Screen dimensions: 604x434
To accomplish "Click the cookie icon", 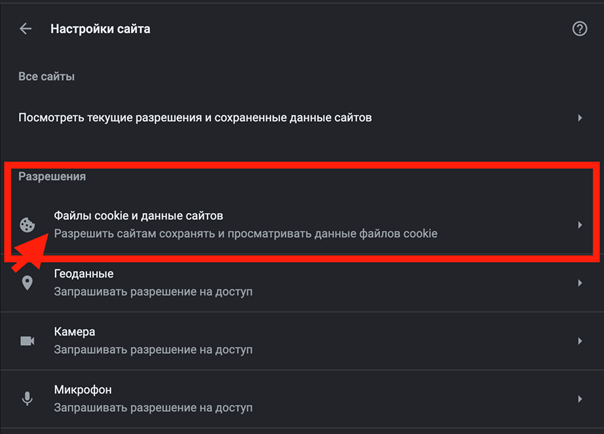I will 27,225.
